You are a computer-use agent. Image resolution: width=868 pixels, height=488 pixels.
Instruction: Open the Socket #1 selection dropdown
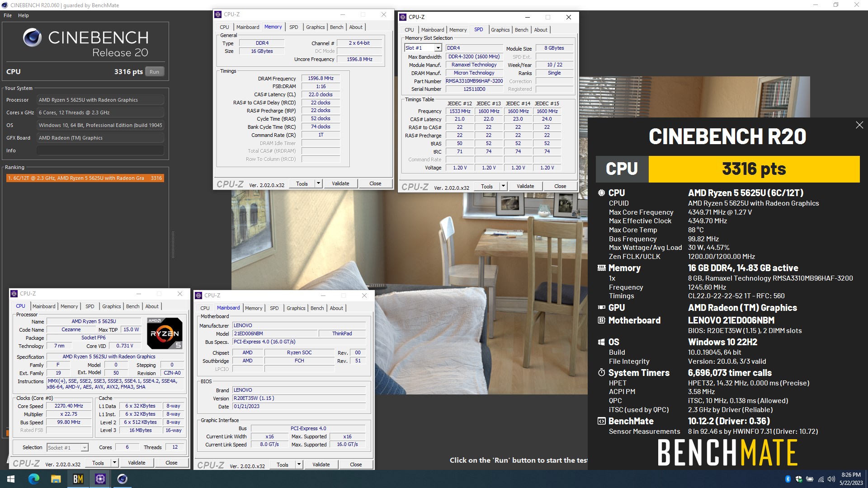click(x=84, y=448)
